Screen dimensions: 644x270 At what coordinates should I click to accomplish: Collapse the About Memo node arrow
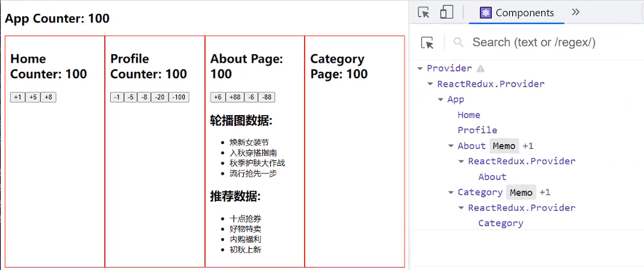pyautogui.click(x=451, y=146)
